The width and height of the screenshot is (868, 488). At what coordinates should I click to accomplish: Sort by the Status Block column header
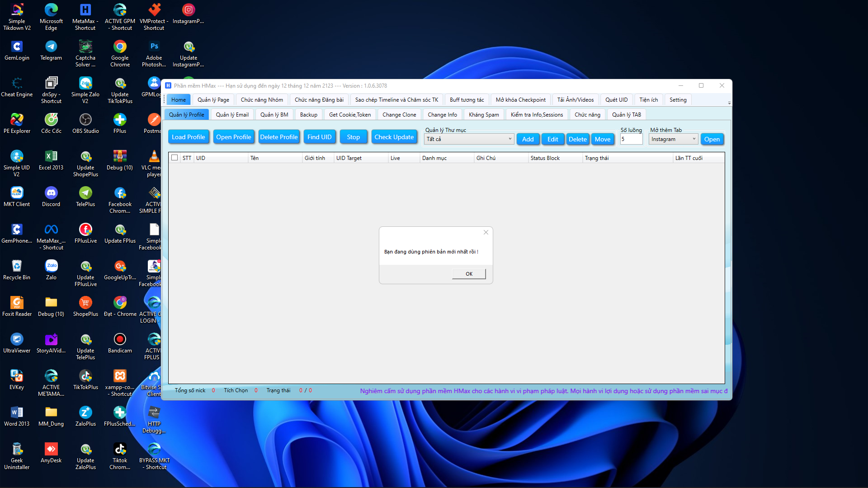(555, 158)
